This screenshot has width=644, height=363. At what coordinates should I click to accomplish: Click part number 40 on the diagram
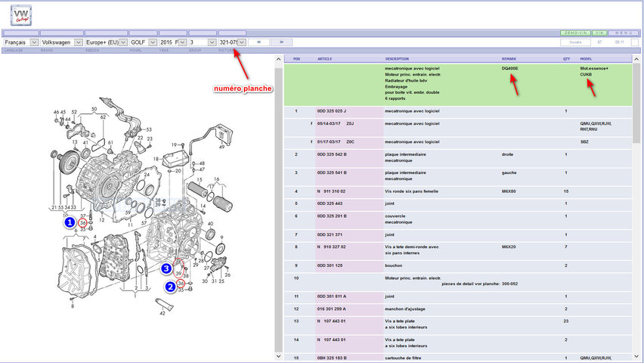click(x=210, y=224)
